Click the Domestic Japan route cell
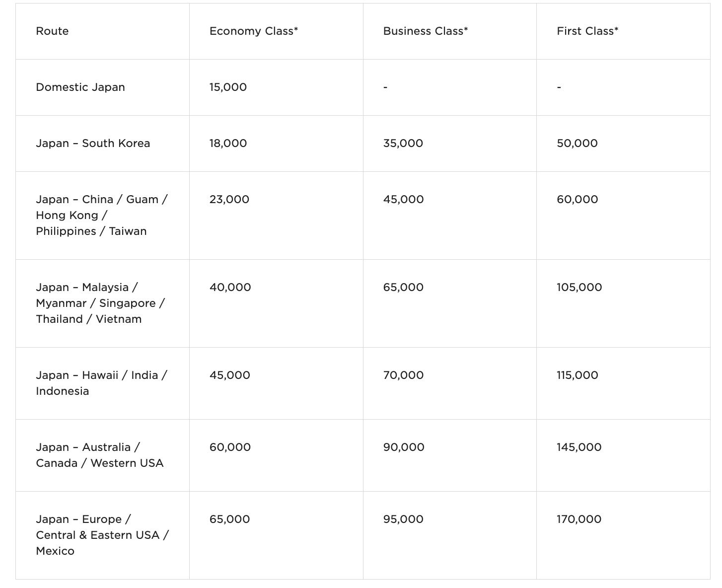This screenshot has width=722, height=588. pyautogui.click(x=80, y=87)
